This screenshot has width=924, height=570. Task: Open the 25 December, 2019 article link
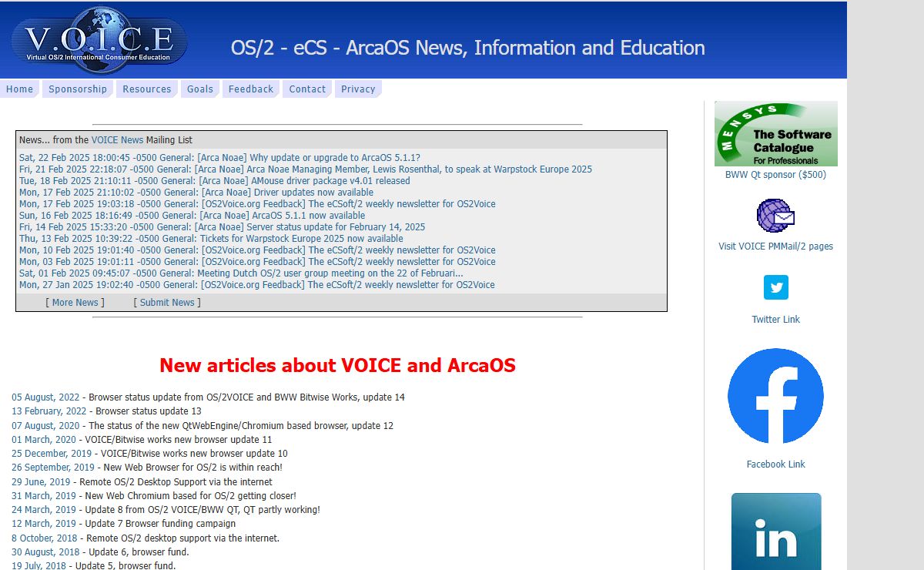52,454
